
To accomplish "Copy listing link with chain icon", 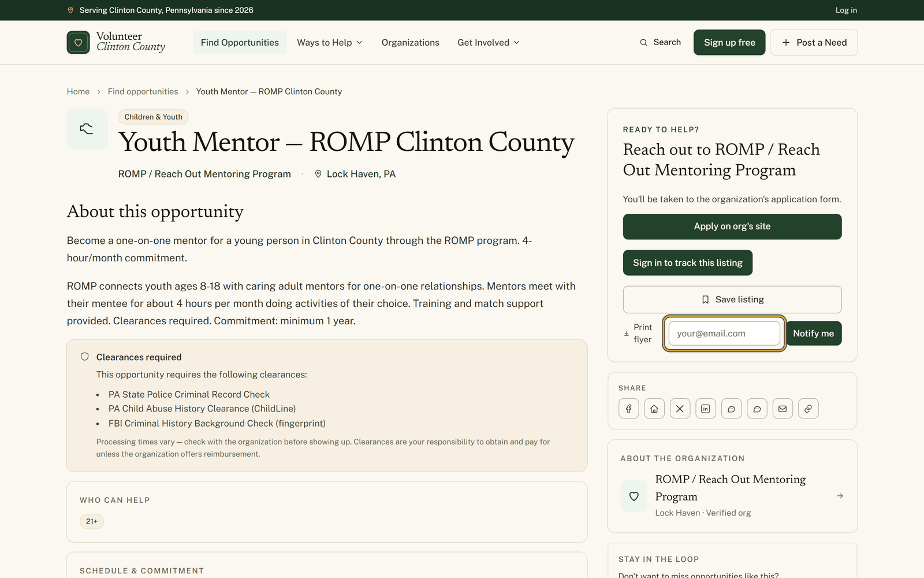I will (808, 409).
